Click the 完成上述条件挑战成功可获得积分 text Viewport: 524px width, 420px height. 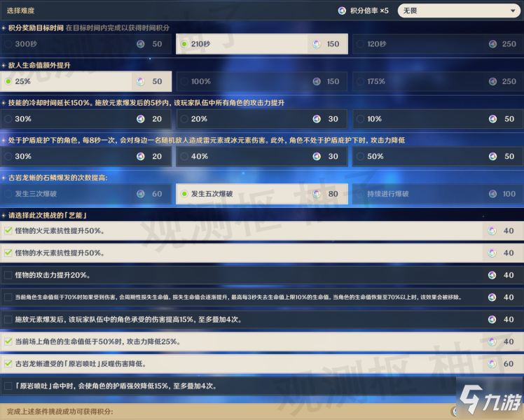60,412
